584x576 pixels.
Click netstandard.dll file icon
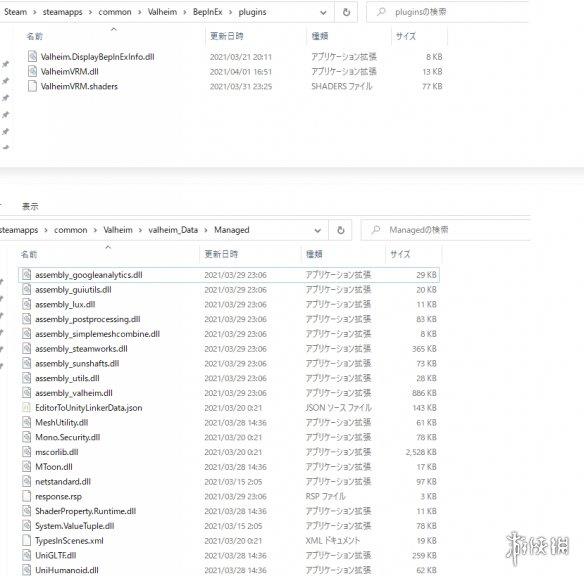point(26,481)
